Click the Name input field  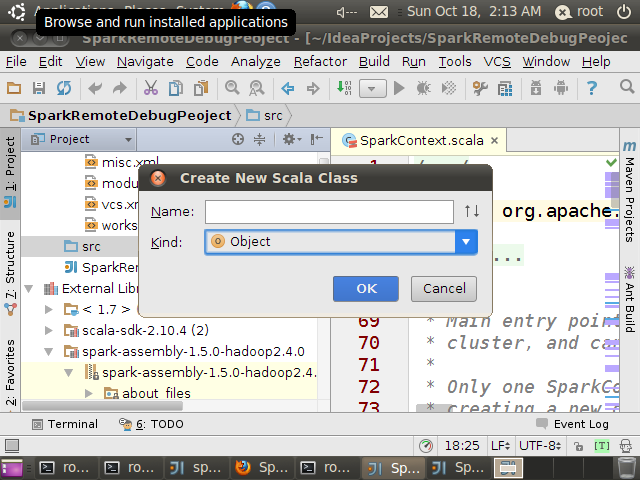click(329, 211)
